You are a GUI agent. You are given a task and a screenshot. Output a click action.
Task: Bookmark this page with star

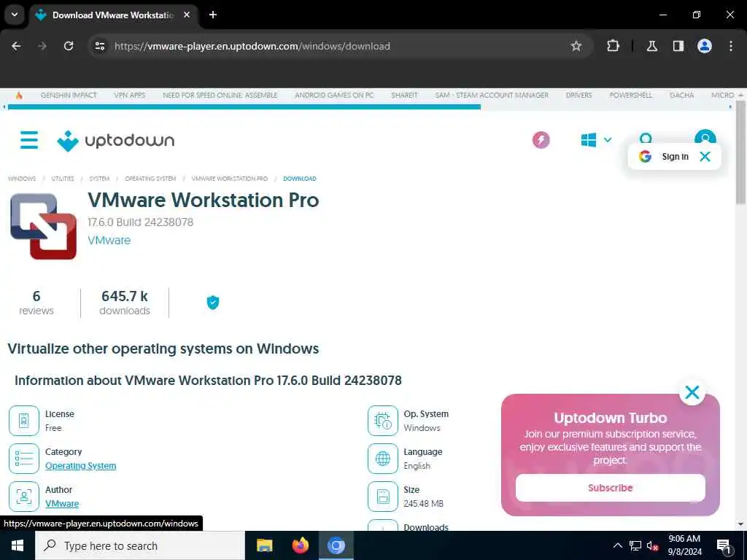[x=576, y=46]
